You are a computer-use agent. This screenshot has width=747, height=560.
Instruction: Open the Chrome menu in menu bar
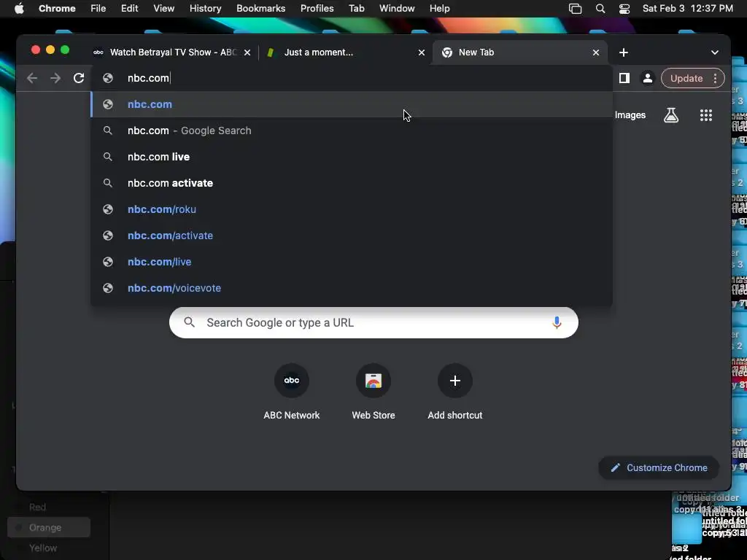coord(57,9)
